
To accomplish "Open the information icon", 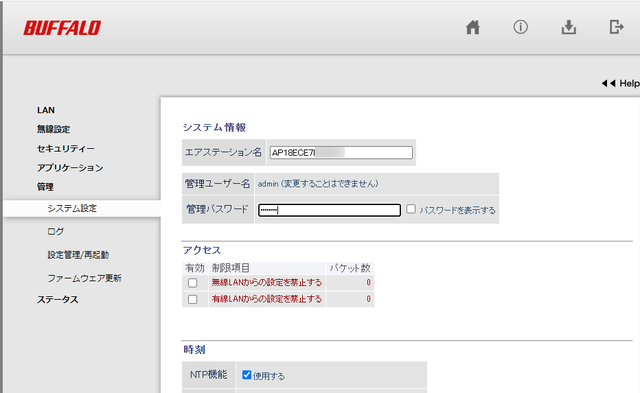I will [520, 27].
